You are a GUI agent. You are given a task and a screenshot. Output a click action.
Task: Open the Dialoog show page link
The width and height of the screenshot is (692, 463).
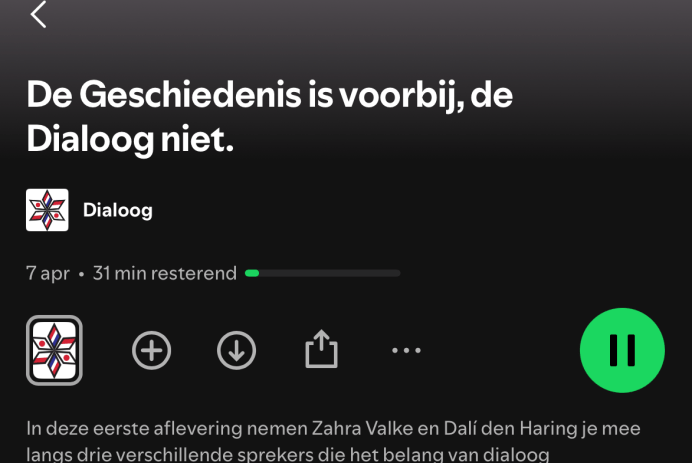tap(117, 211)
